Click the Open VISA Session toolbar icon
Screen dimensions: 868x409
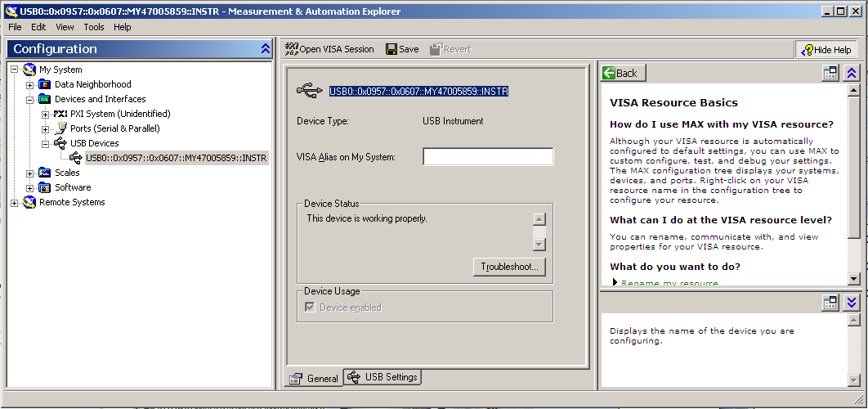pyautogui.click(x=291, y=49)
